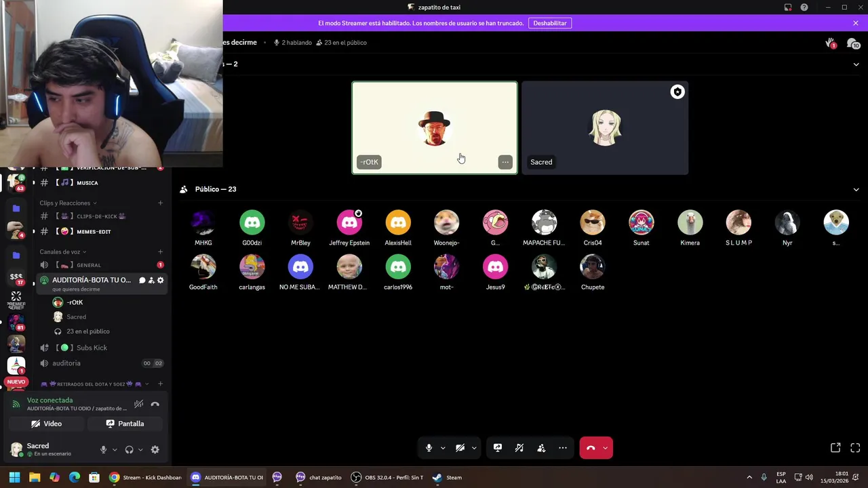868x488 pixels.
Task: Open settings gear of AUDITORÍA-BOTA TU ODIO channel
Action: pyautogui.click(x=161, y=281)
